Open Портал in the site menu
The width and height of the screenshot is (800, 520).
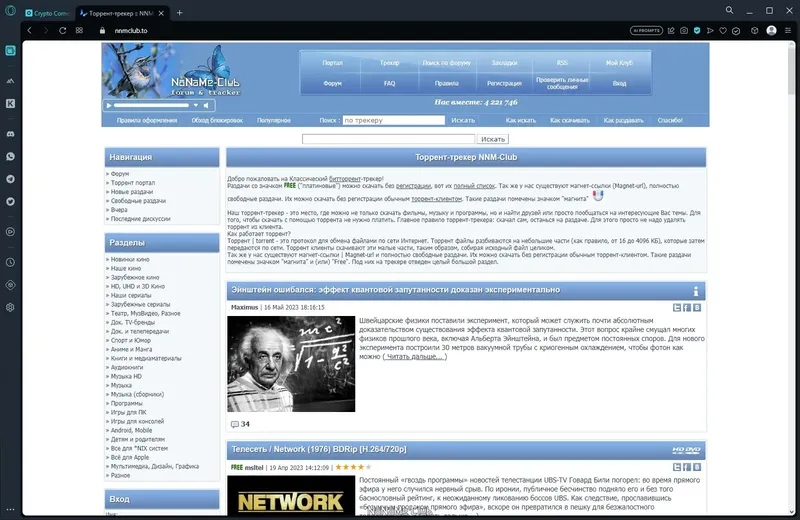(x=332, y=63)
